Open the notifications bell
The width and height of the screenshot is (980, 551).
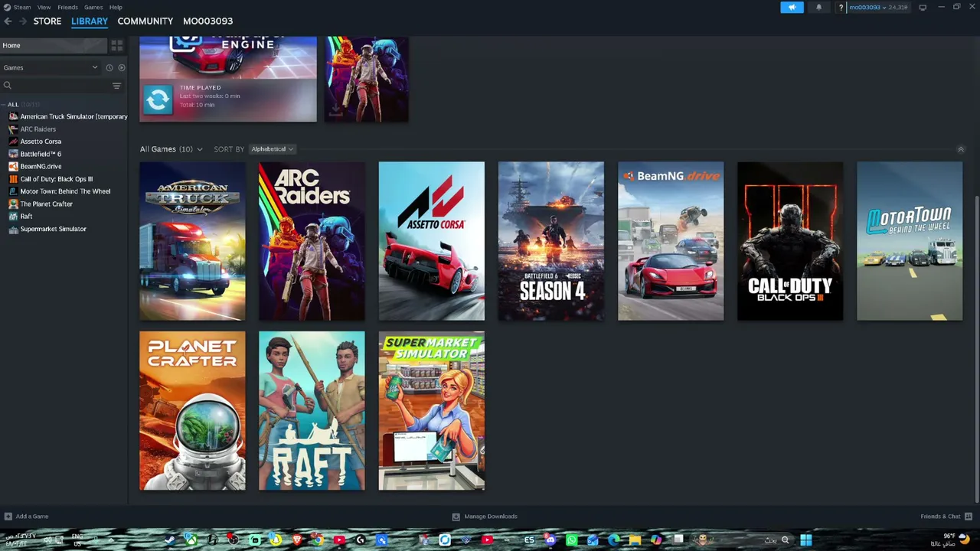click(818, 8)
